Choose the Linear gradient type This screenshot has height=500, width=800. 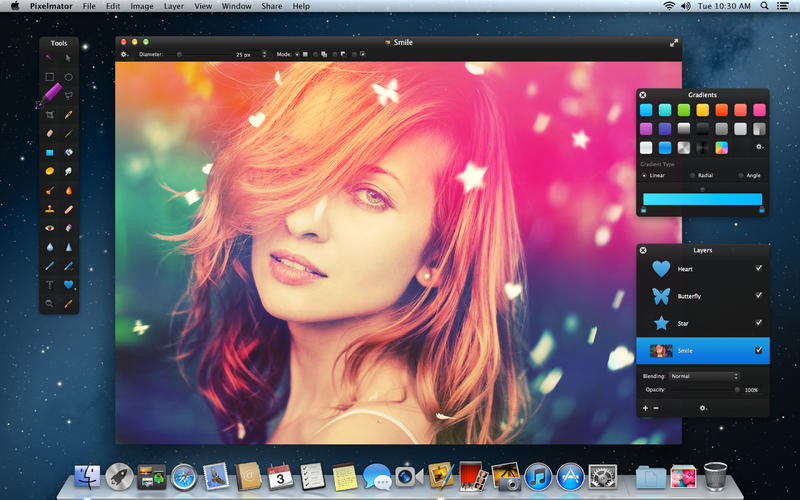[644, 176]
